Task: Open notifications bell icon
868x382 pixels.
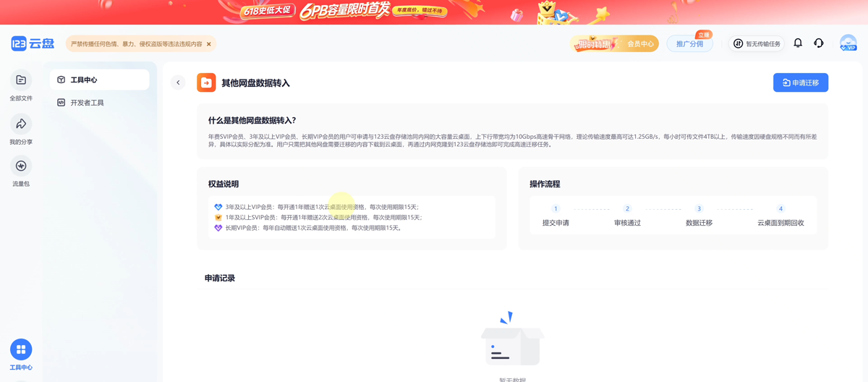Action: click(x=798, y=43)
